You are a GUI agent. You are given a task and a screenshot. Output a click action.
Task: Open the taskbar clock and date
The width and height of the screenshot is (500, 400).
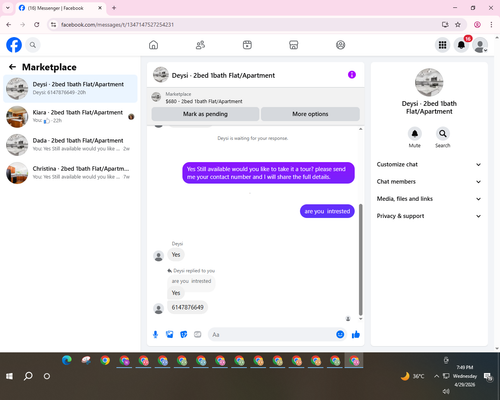pos(465,376)
